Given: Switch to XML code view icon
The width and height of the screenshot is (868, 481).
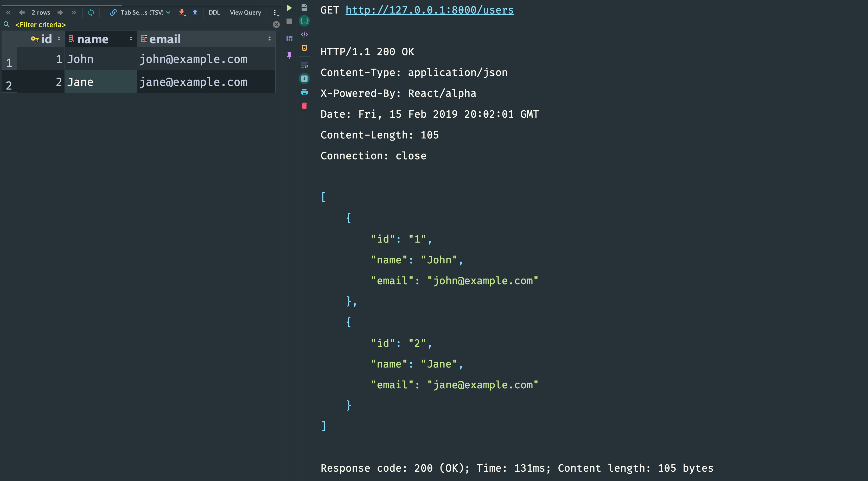Looking at the screenshot, I should point(304,34).
